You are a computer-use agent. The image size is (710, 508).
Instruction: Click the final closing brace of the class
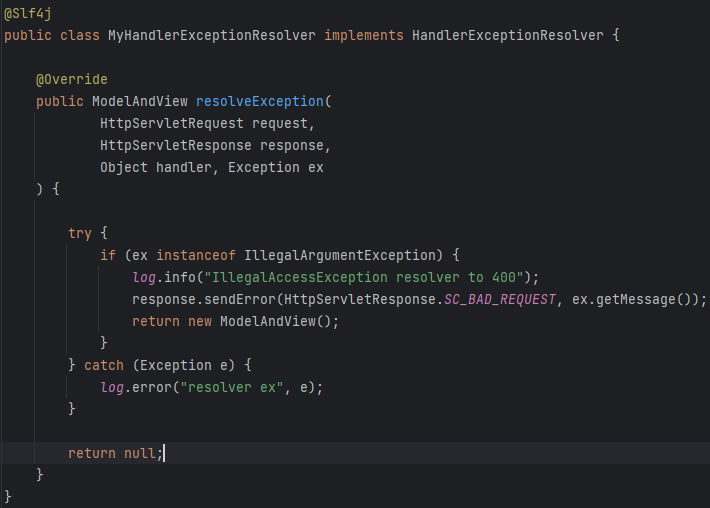click(x=7, y=496)
